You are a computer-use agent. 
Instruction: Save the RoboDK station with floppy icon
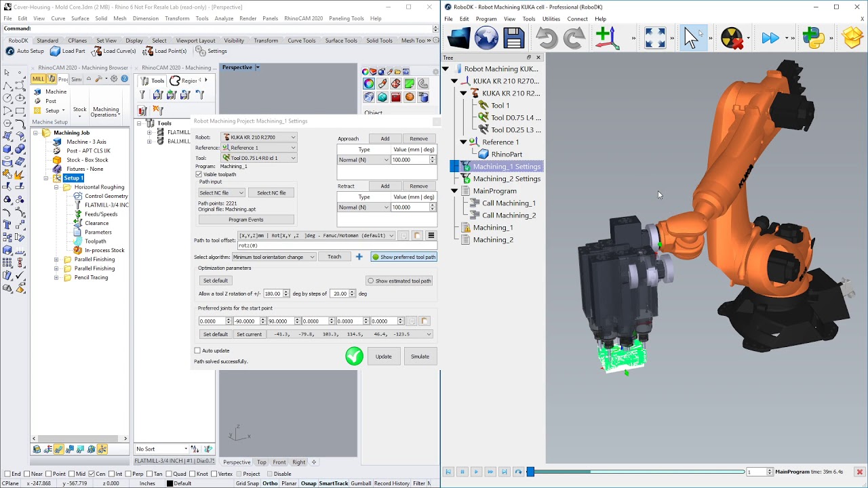point(514,38)
